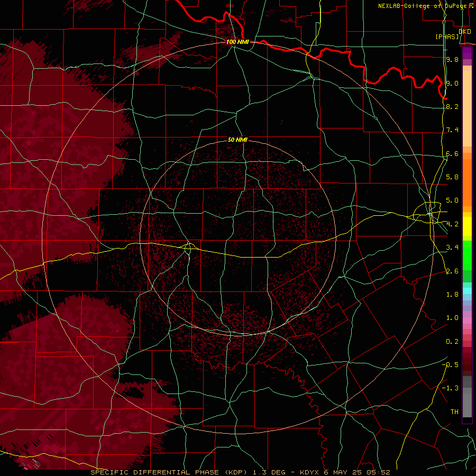Pick the pink band of the color bar
The height and width of the screenshot is (476, 476).
coord(467,321)
